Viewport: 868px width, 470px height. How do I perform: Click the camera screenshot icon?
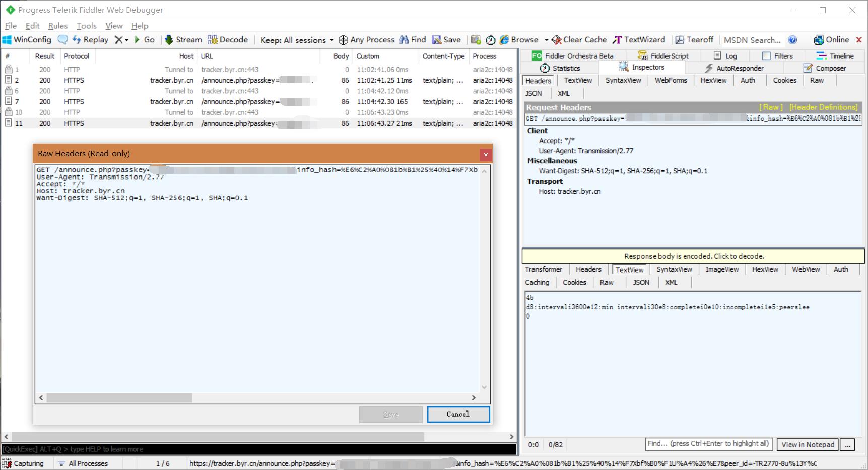[476, 40]
